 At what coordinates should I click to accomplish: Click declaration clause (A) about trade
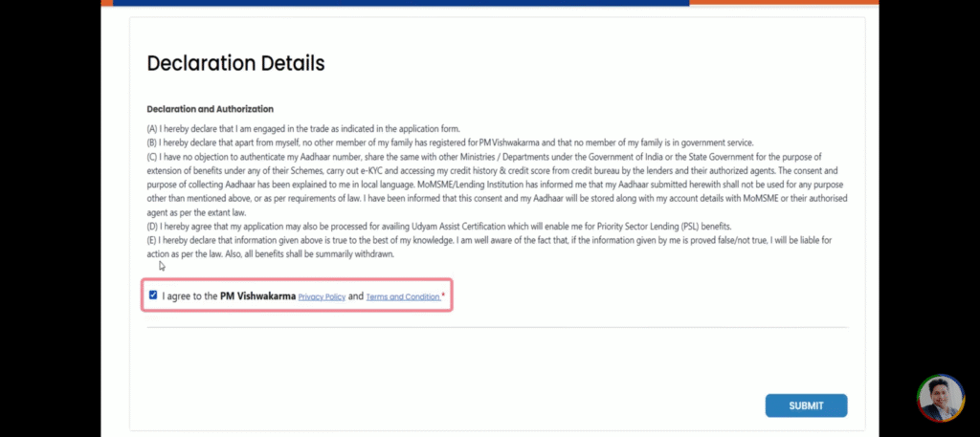click(303, 129)
